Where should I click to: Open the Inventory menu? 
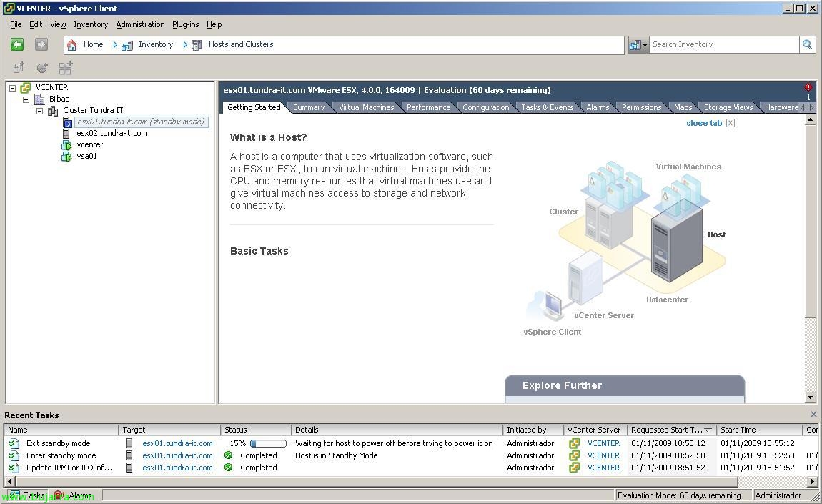(91, 24)
